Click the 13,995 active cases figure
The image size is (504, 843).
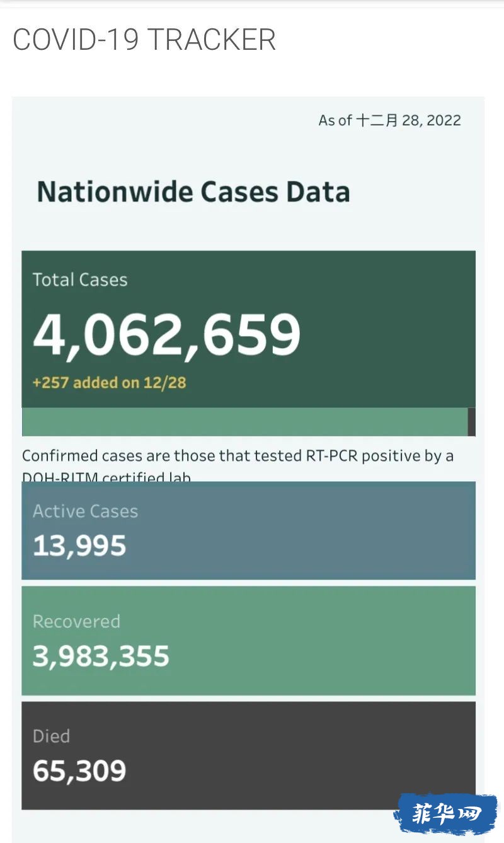[x=79, y=546]
